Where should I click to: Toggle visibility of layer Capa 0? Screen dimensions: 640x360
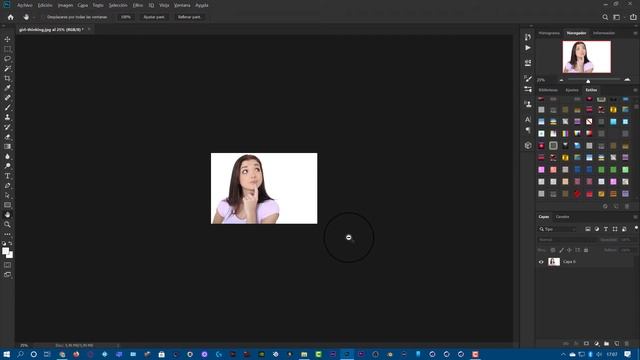click(541, 262)
